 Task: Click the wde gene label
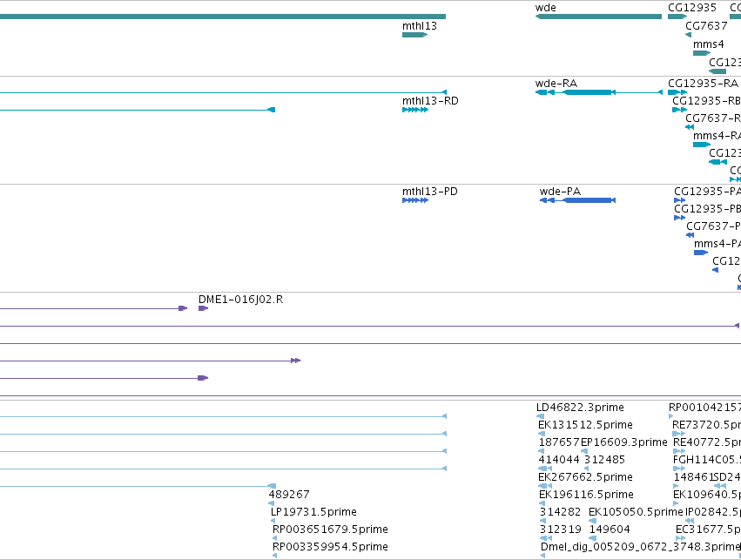[545, 8]
